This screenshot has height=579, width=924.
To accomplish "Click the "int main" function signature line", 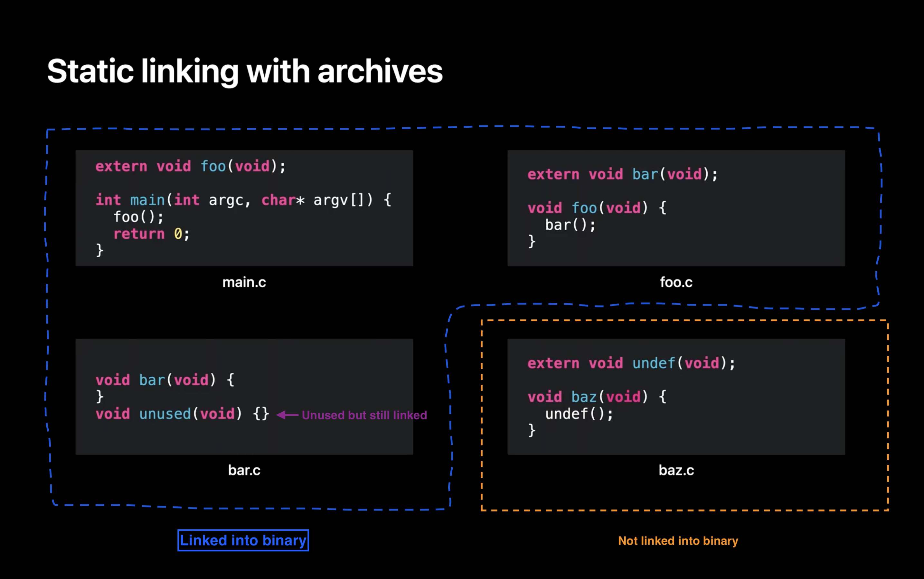I will [243, 200].
